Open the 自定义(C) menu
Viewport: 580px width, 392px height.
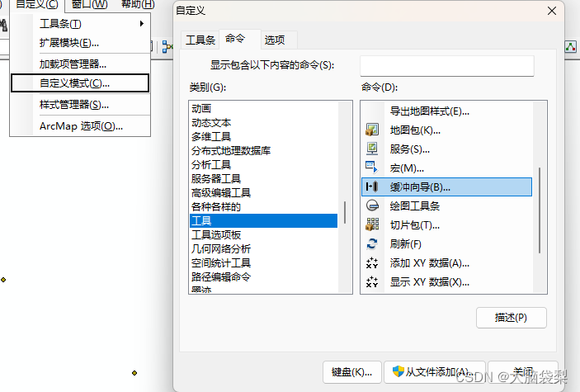pos(37,5)
